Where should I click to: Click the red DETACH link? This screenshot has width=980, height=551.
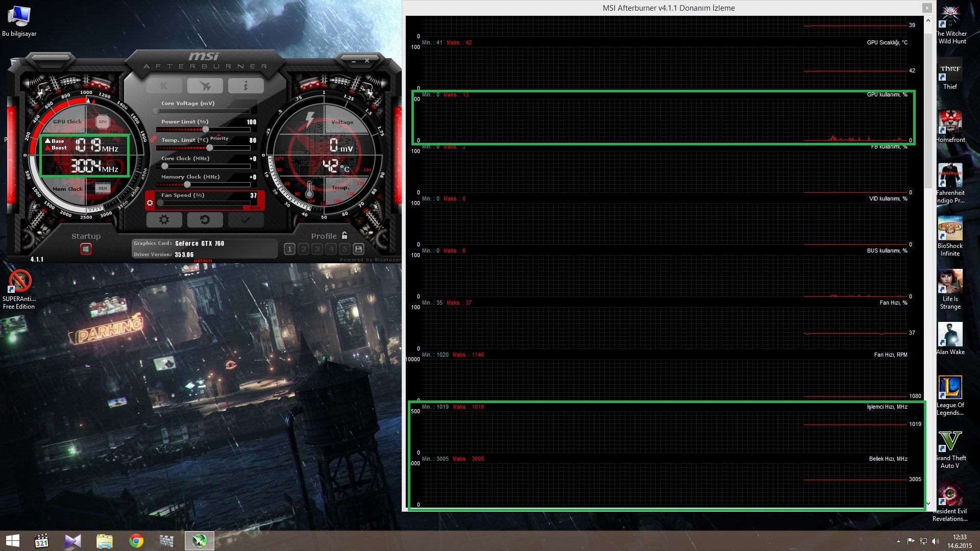pyautogui.click(x=203, y=261)
